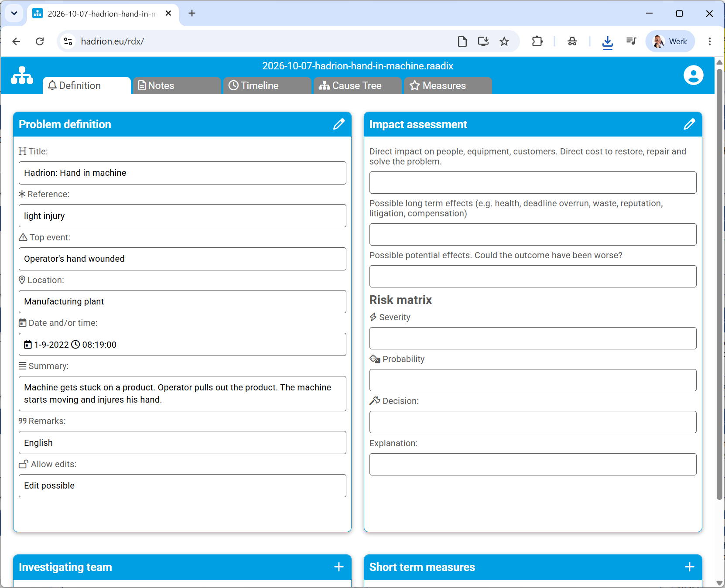Click the Hadrion organization logo icon
Viewport: 725px width, 588px height.
[x=22, y=75]
